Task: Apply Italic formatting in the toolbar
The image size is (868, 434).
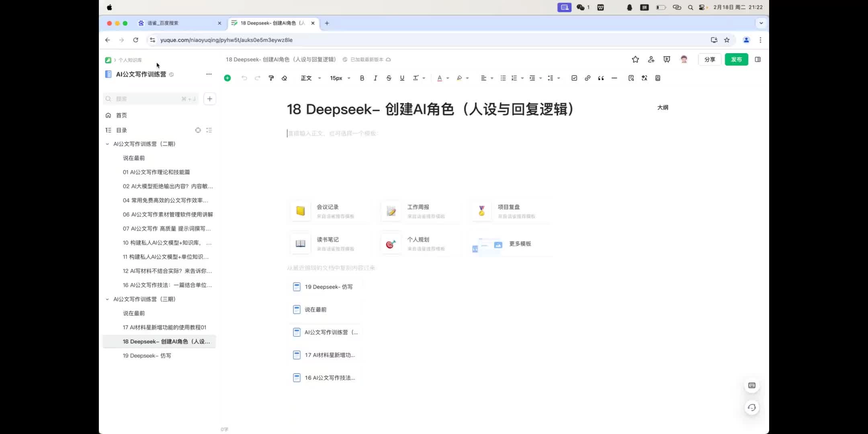Action: (375, 78)
